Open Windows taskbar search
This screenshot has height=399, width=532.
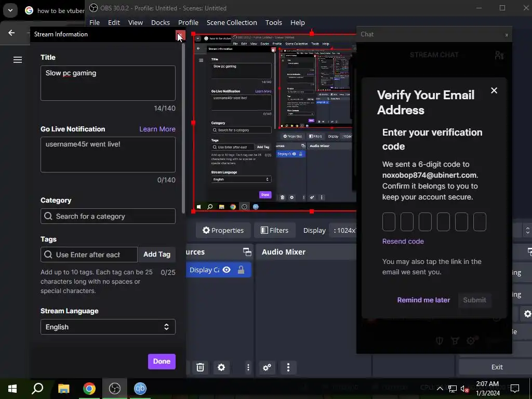[37, 389]
